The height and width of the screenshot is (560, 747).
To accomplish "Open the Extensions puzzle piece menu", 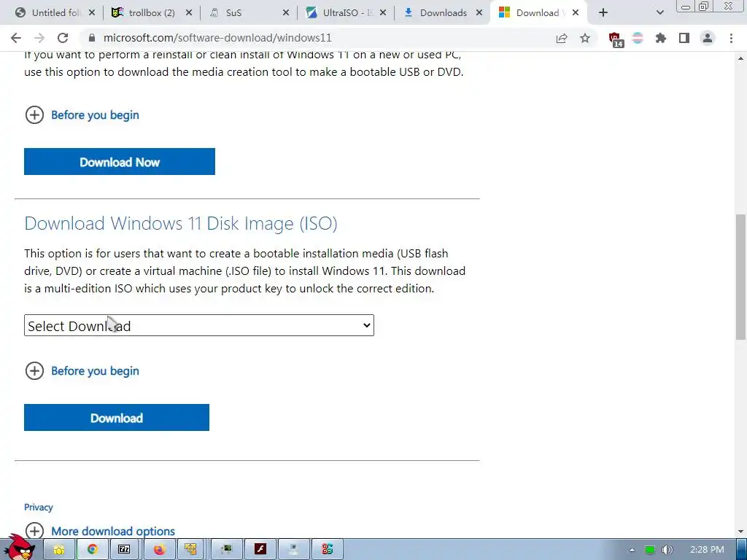I will (x=661, y=38).
